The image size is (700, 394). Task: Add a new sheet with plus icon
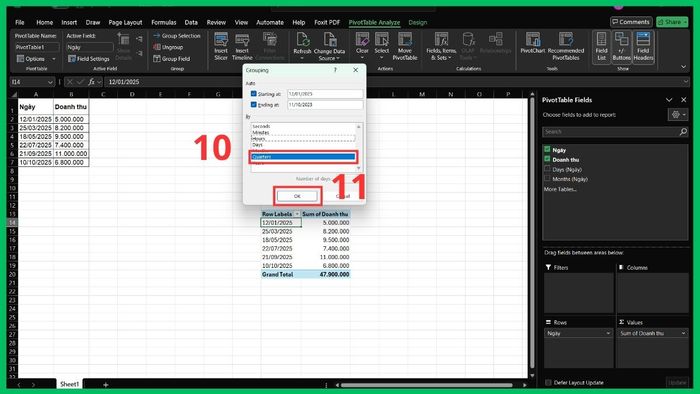(x=105, y=384)
